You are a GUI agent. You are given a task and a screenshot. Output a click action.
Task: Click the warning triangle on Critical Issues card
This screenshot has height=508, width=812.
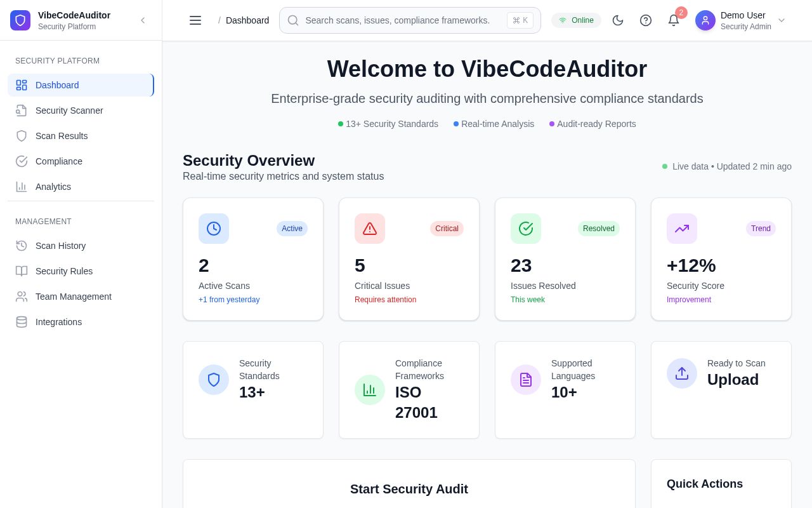(370, 229)
